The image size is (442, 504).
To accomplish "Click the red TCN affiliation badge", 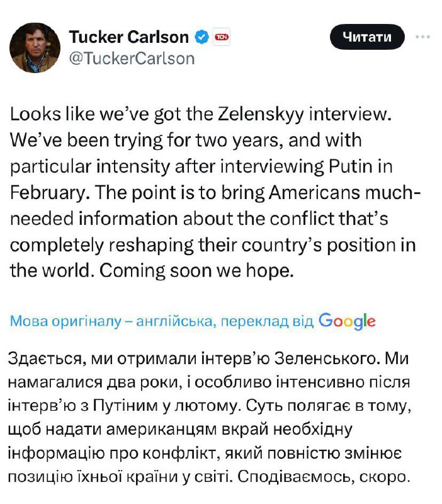I will 221,37.
